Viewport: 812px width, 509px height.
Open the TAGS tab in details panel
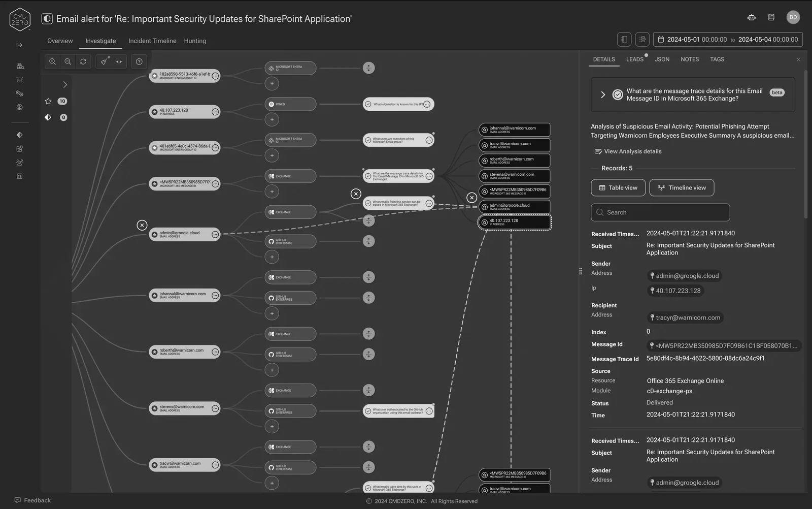pyautogui.click(x=717, y=59)
